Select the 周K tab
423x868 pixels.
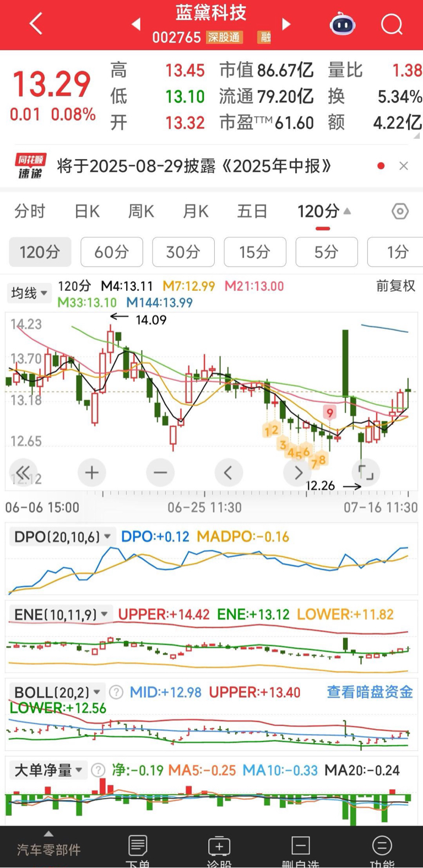141,211
